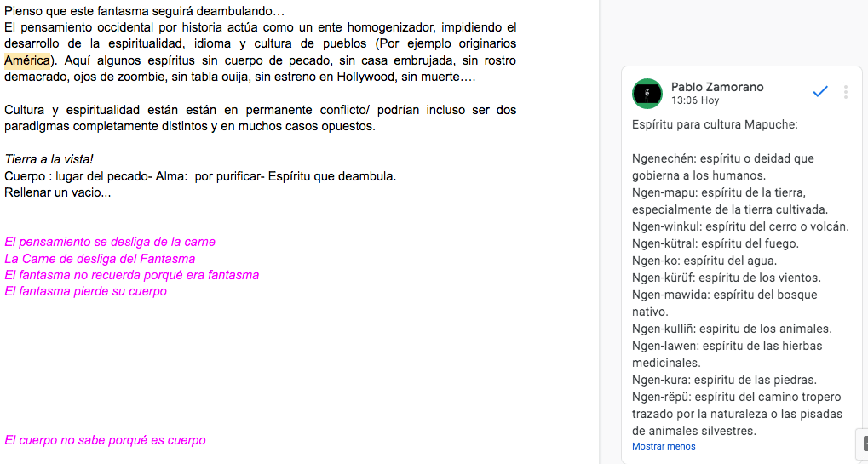Click comment heading 'Espíritu para cultura Mapuche:'
The height and width of the screenshot is (464, 868).
pyautogui.click(x=714, y=124)
